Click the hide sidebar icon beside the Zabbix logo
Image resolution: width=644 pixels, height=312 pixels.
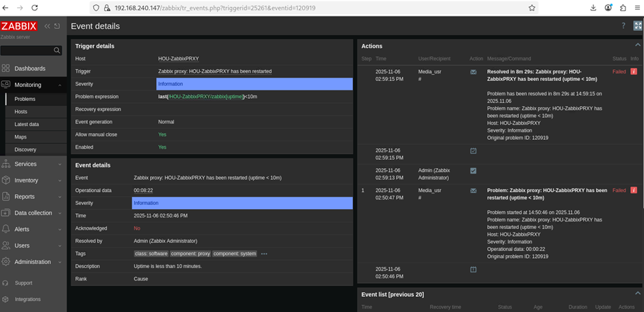pos(57,26)
